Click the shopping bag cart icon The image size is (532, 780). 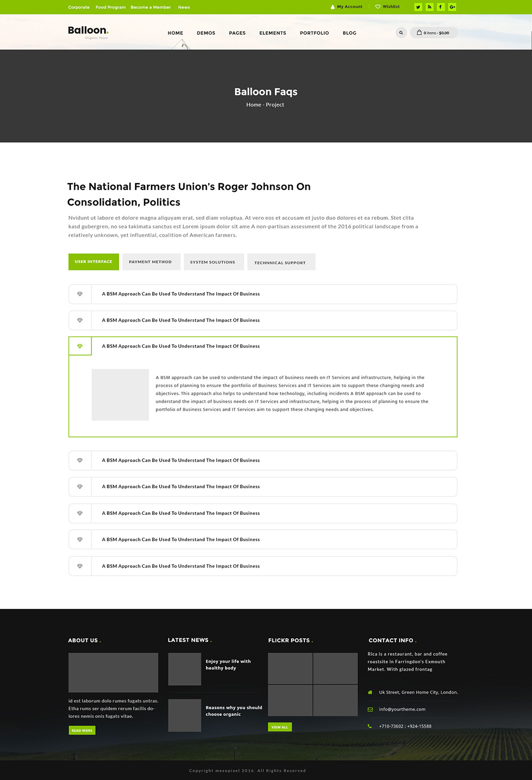tap(419, 32)
